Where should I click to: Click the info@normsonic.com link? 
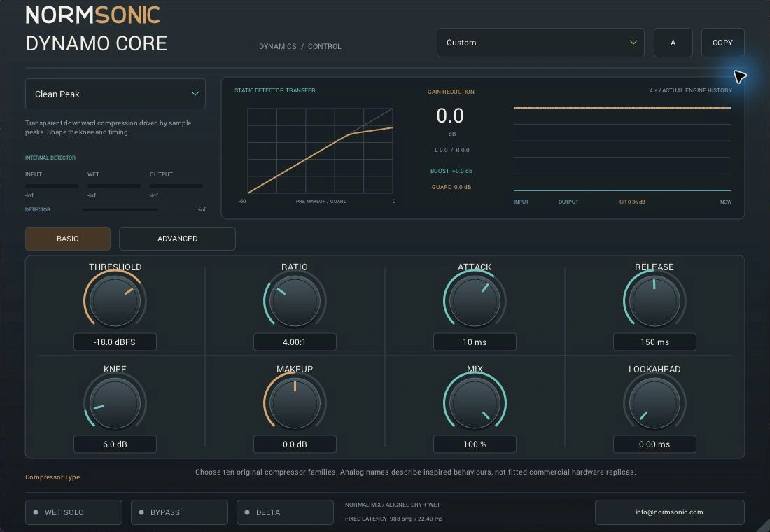pyautogui.click(x=669, y=512)
